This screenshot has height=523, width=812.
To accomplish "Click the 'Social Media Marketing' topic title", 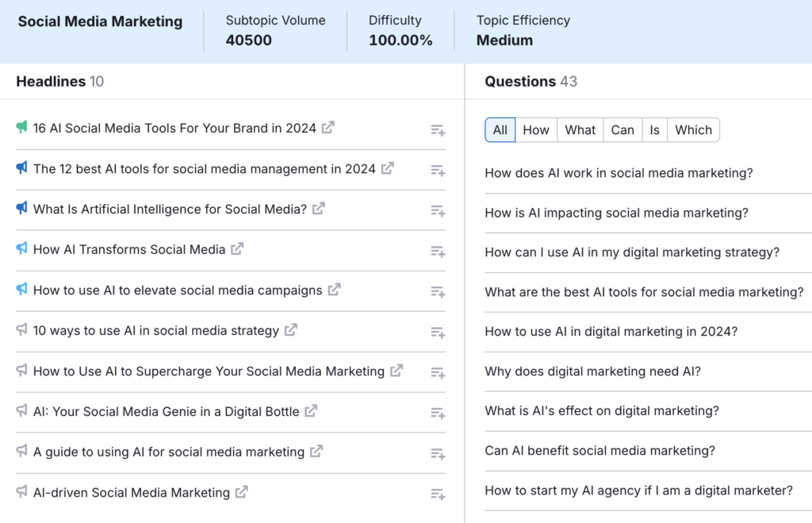I will click(99, 21).
